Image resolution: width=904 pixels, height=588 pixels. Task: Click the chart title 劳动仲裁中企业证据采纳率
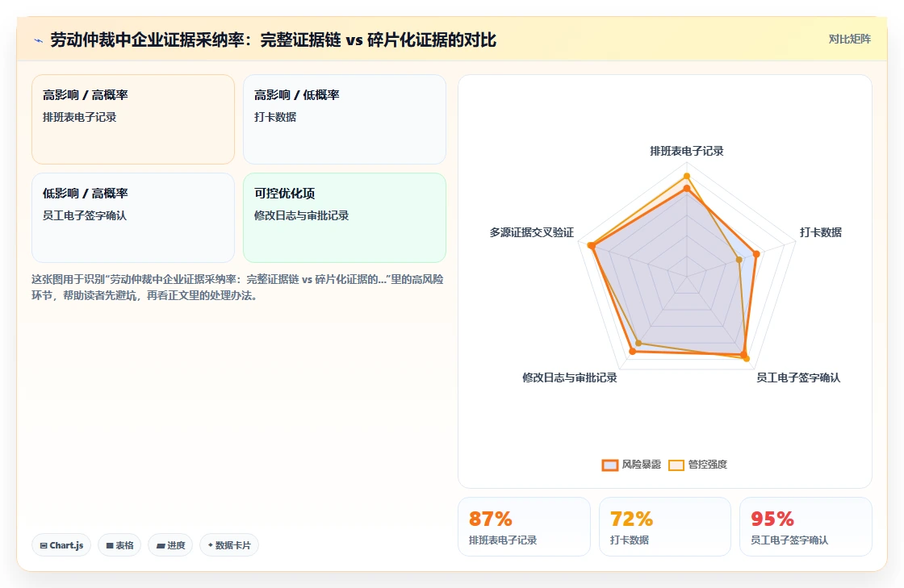click(274, 40)
